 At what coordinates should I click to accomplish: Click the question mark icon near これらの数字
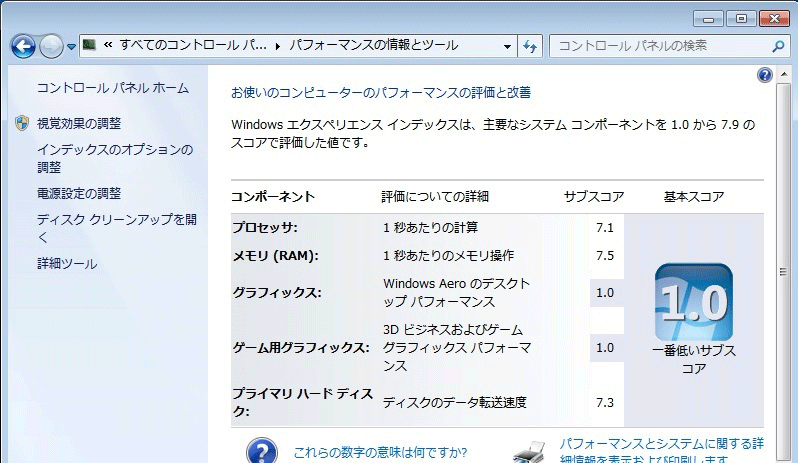pos(262,451)
